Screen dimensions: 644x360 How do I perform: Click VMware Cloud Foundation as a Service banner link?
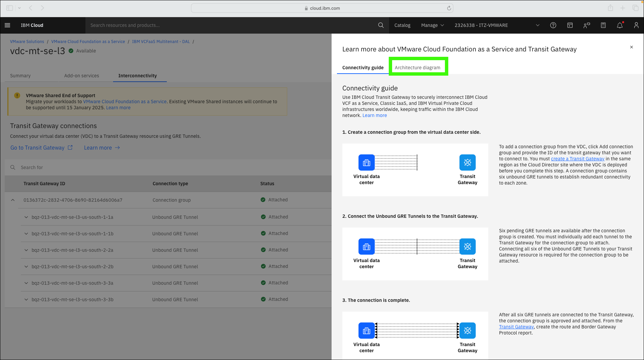[x=125, y=102]
